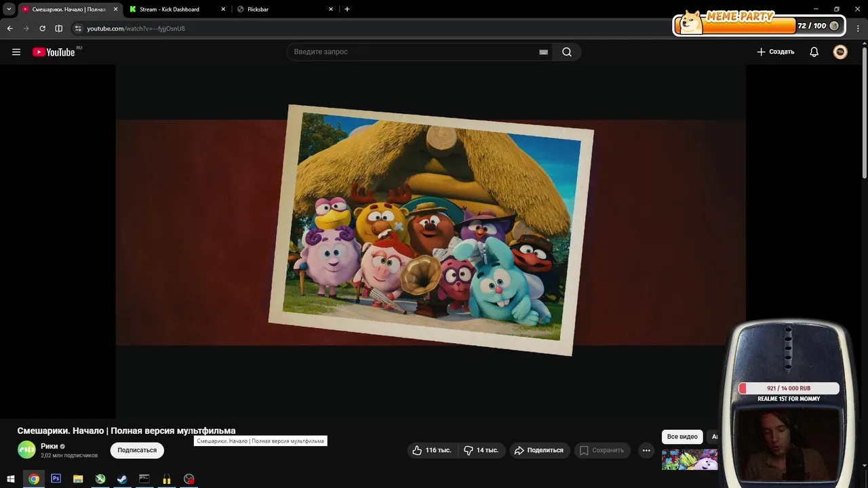This screenshot has width=868, height=488.
Task: Click the Создать create button
Action: point(776,52)
